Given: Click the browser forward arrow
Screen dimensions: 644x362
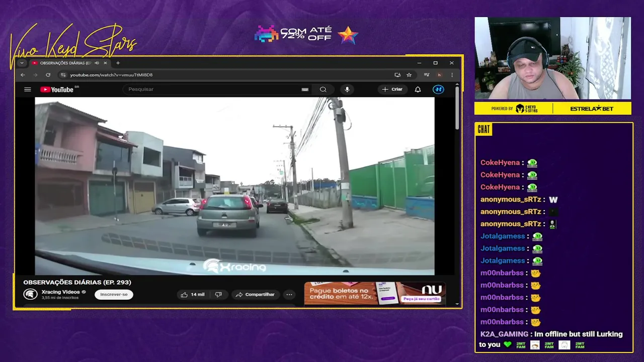Looking at the screenshot, I should pos(35,75).
